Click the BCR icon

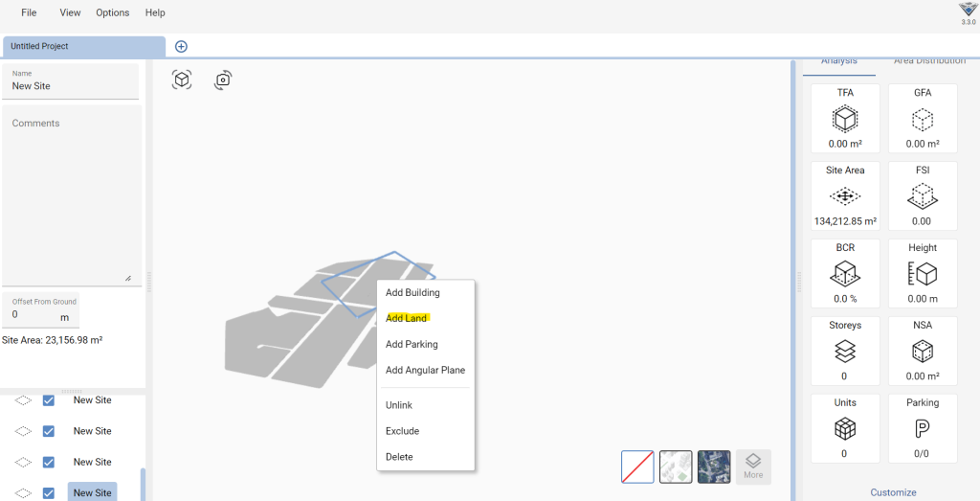845,274
